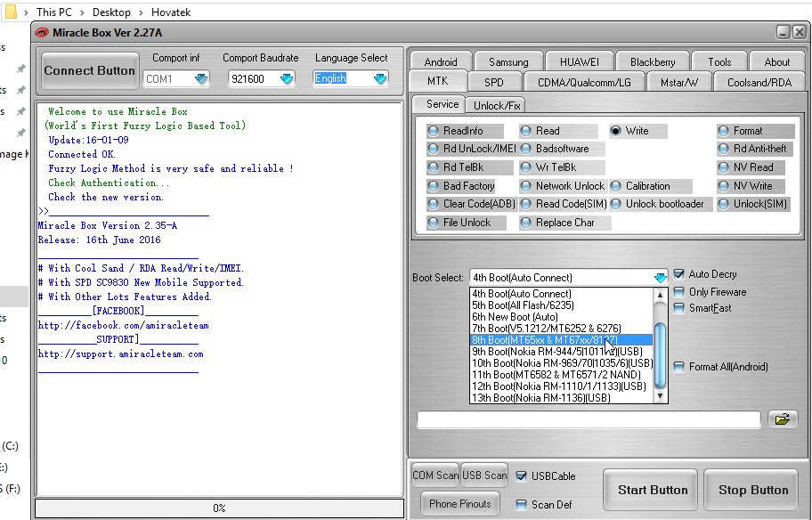Open the Unlock/Fix sub-tab
The image size is (812, 520).
497,106
